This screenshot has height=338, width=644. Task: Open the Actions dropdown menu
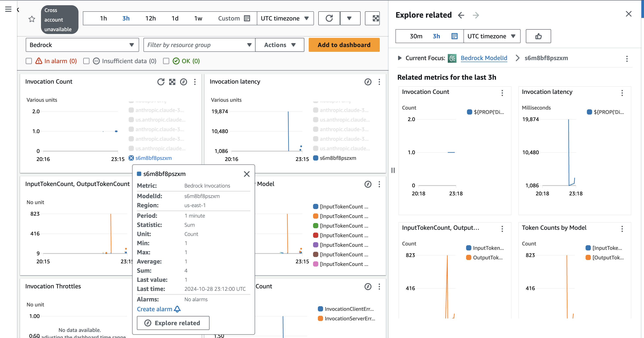coord(279,45)
